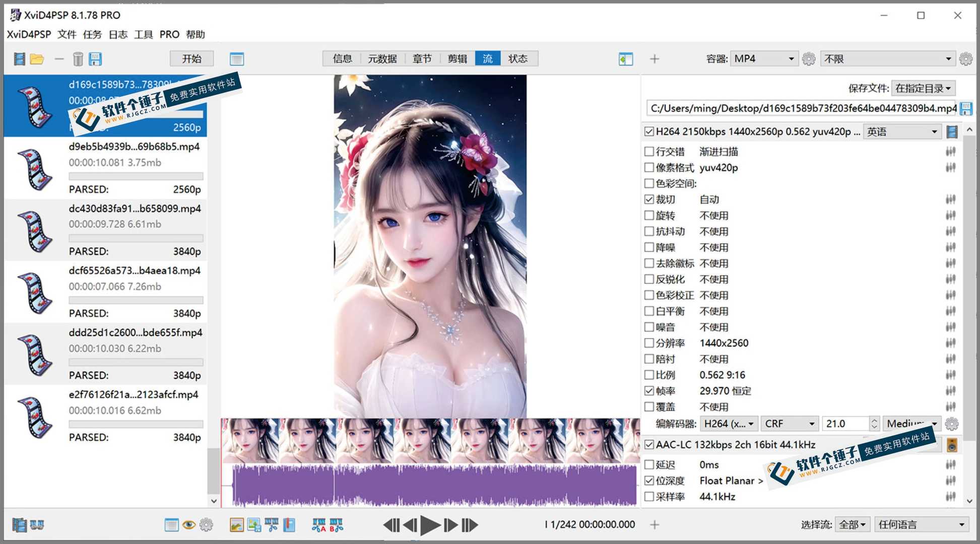This screenshot has height=544, width=980.
Task: Click the delete task trash icon
Action: coord(78,58)
